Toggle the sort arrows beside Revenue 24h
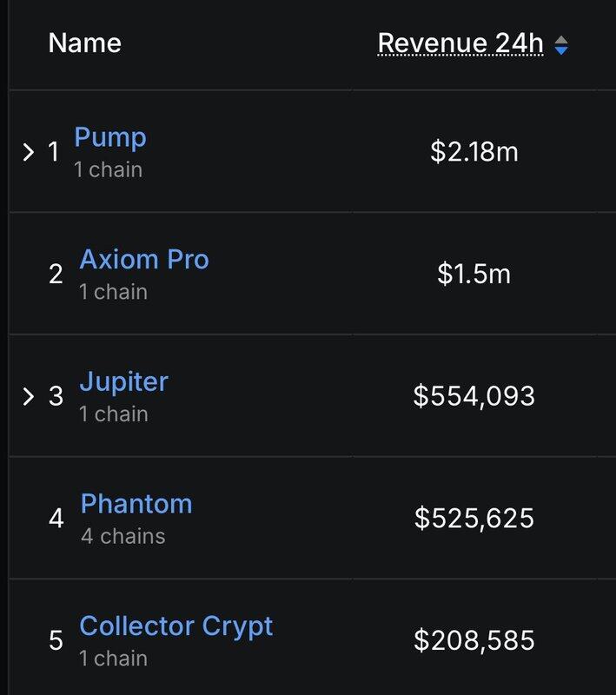Screen dimensions: 616x695 click(x=561, y=45)
